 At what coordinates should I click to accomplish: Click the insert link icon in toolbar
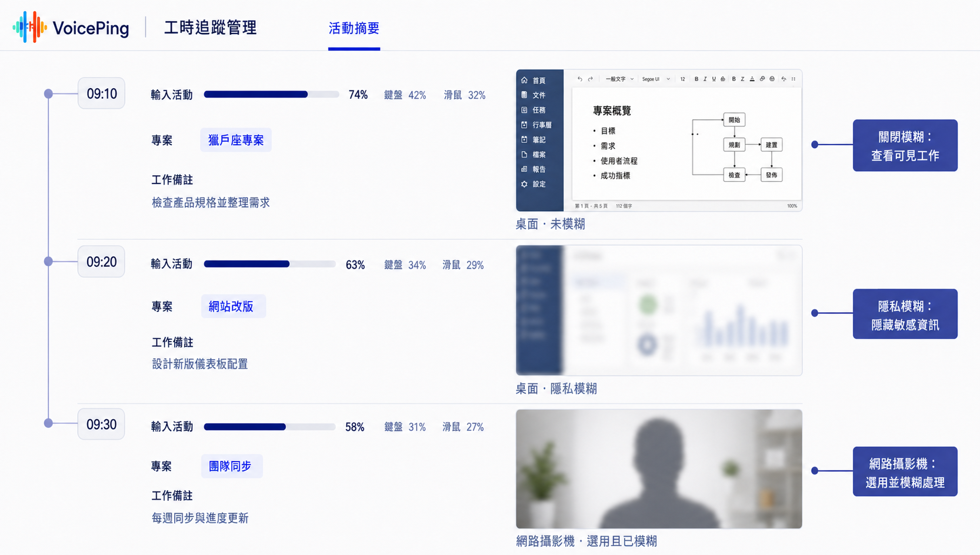tap(762, 79)
